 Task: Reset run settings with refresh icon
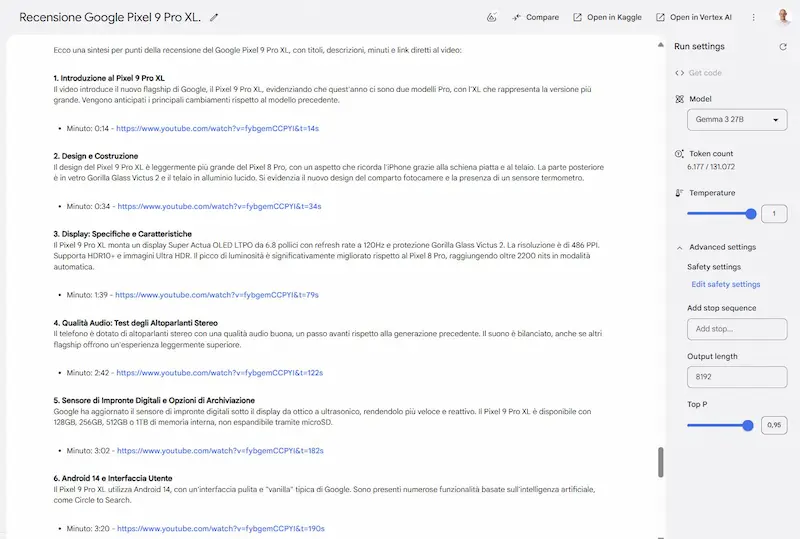(x=783, y=47)
